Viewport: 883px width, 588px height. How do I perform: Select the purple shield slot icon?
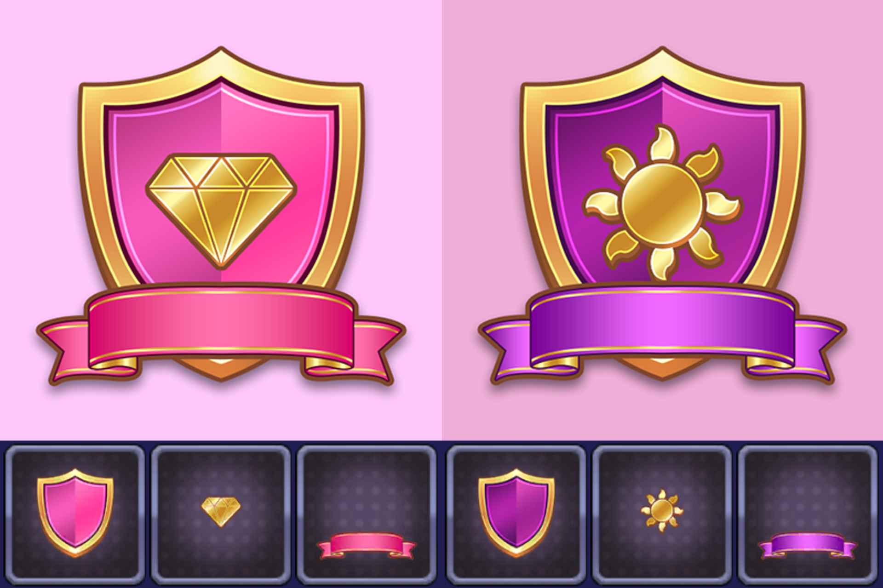[516, 513]
